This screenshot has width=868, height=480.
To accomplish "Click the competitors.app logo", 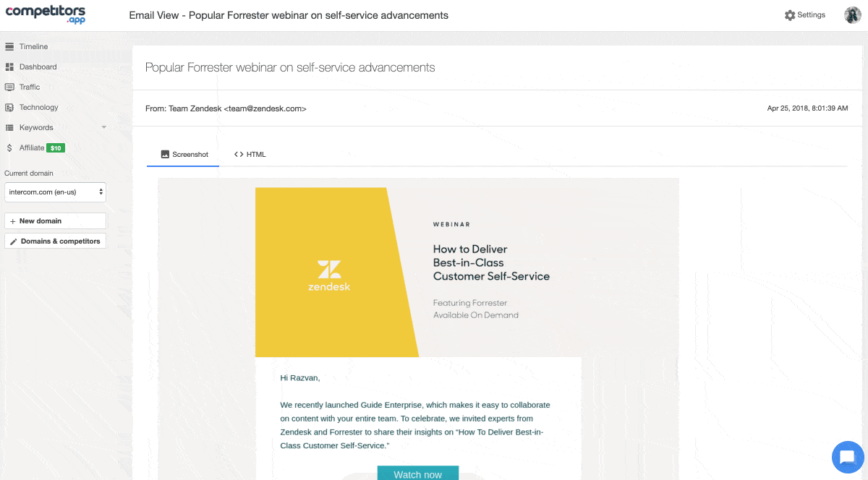I will (46, 14).
